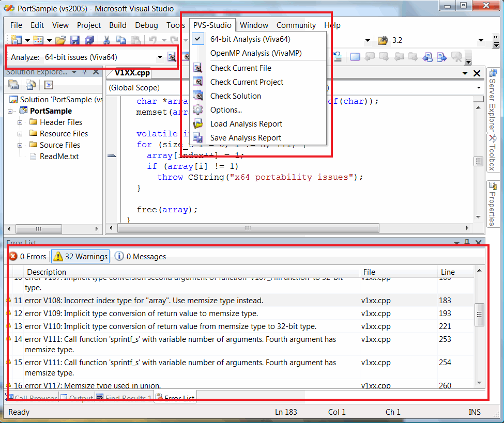Toggle the 0 Errors filter button
Image resolution: width=504 pixels, height=423 pixels.
coord(28,256)
